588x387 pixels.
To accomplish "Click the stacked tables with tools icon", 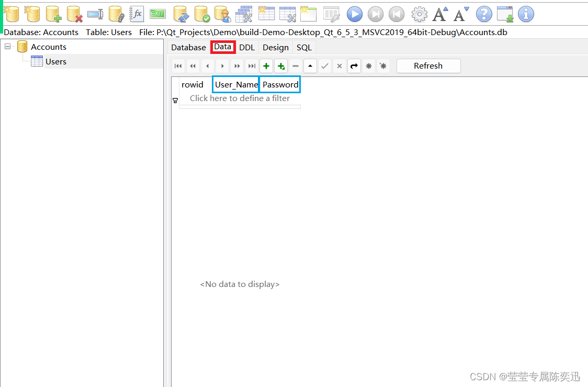I will click(244, 14).
